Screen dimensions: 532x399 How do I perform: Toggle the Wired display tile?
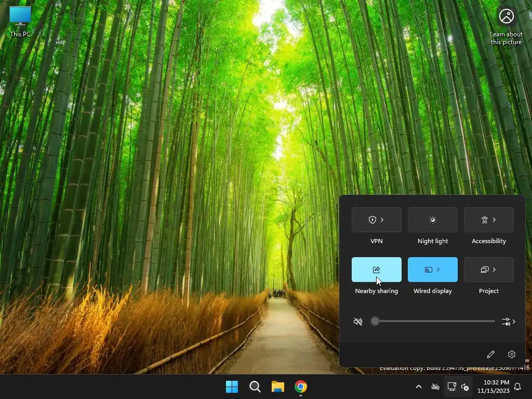(428, 270)
